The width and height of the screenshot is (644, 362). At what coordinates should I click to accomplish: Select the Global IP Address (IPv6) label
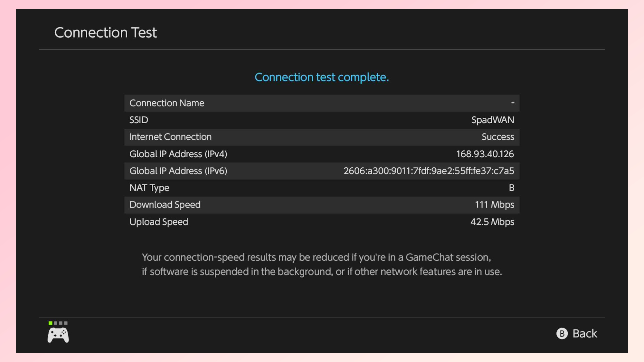tap(178, 171)
